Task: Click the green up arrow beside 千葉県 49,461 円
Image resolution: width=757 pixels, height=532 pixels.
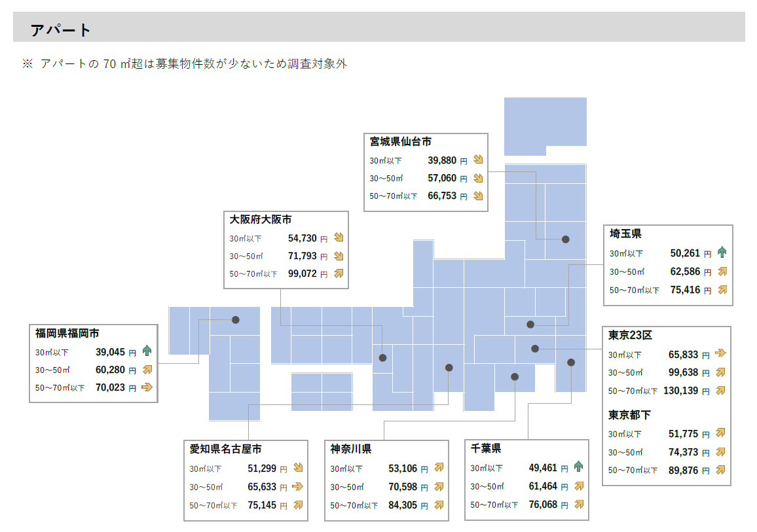Action: coord(578,467)
